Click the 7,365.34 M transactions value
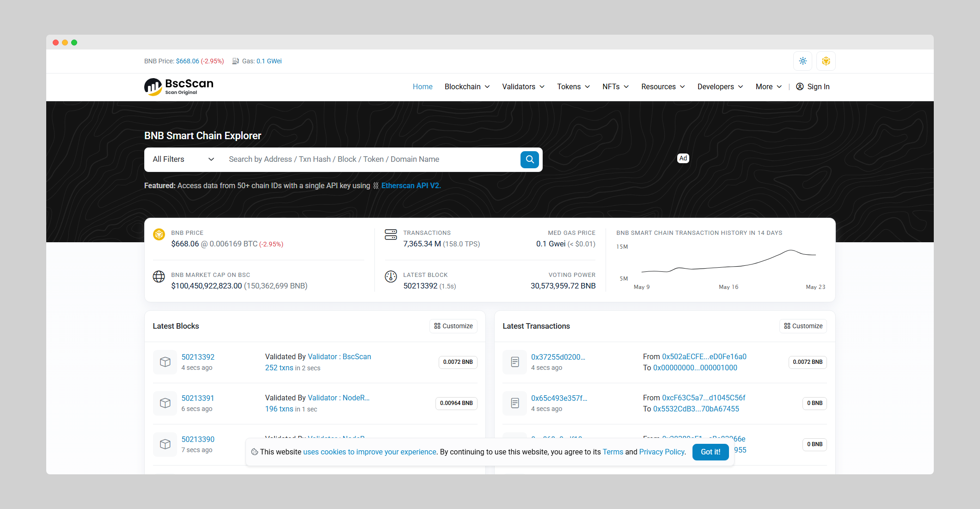980x509 pixels. click(422, 244)
